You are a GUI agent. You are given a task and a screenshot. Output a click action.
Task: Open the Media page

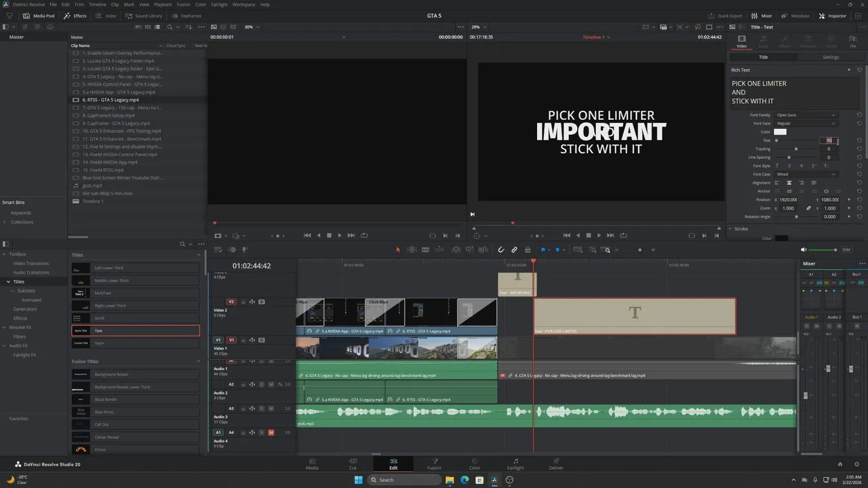312,464
